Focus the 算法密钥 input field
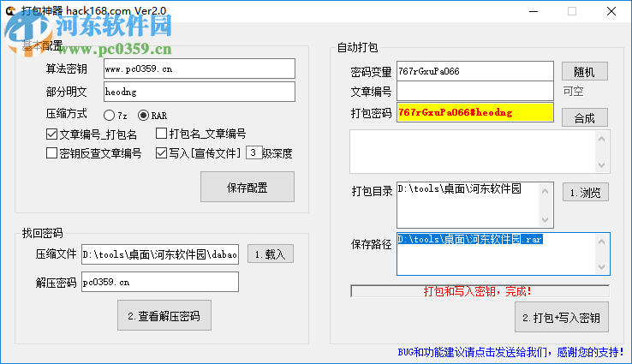The height and width of the screenshot is (364, 632). [200, 69]
